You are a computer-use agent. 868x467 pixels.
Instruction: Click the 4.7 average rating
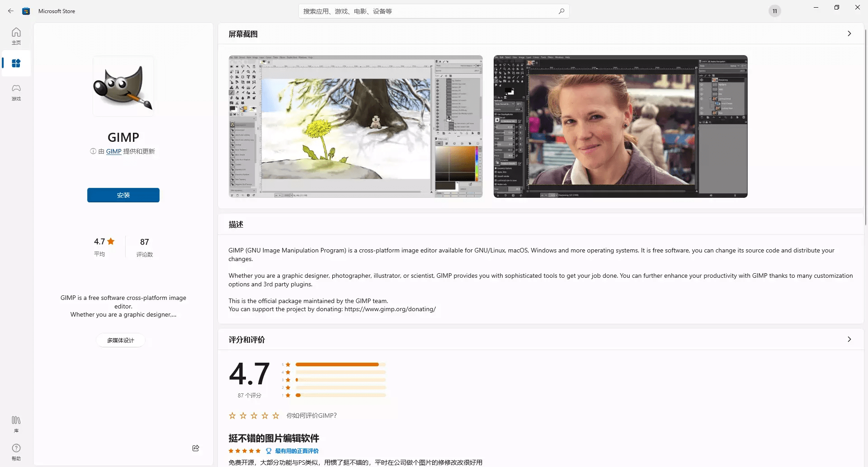[x=104, y=242]
